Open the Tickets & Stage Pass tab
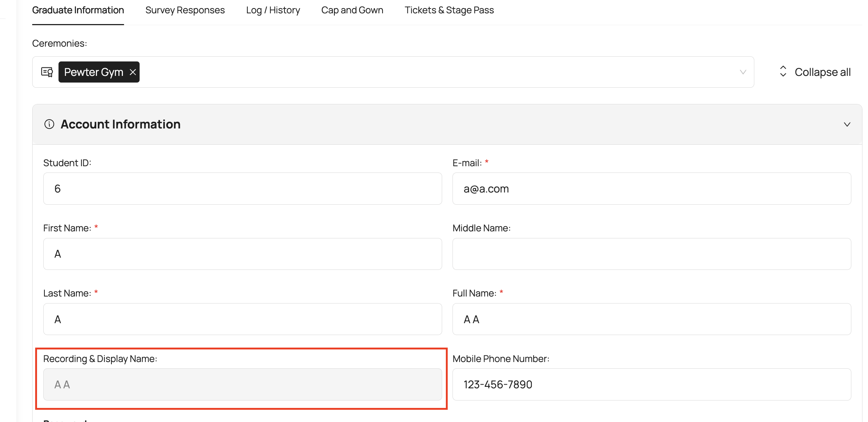 coord(449,10)
